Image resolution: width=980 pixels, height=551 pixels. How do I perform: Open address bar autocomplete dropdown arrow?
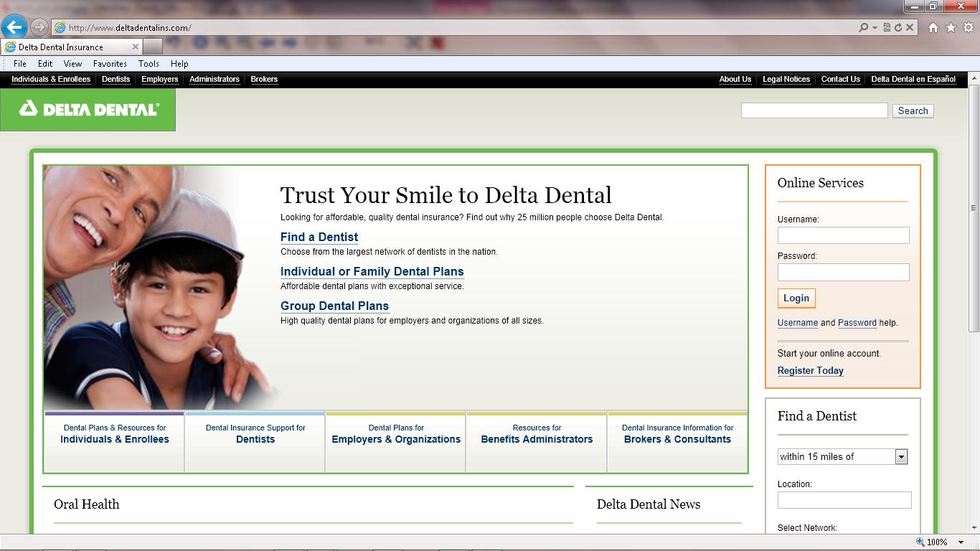875,28
